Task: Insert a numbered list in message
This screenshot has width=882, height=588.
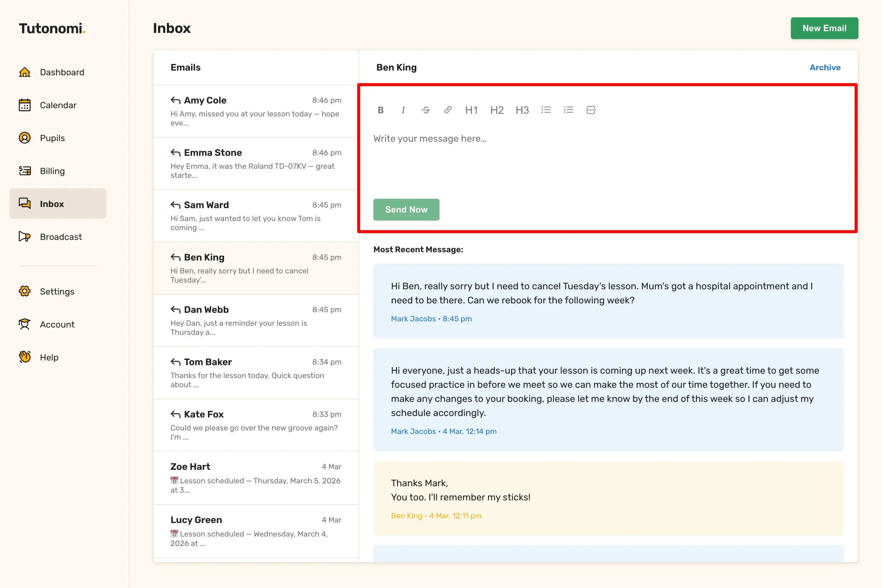Action: click(x=569, y=110)
